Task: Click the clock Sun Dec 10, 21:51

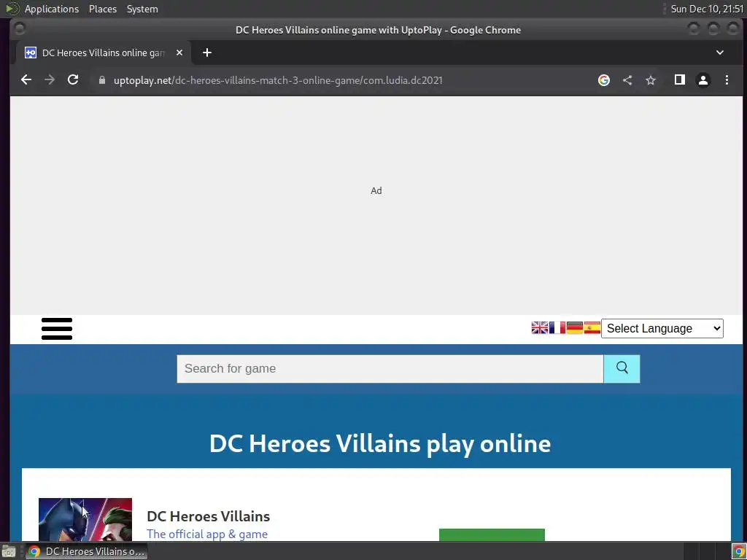Action: 707,9
